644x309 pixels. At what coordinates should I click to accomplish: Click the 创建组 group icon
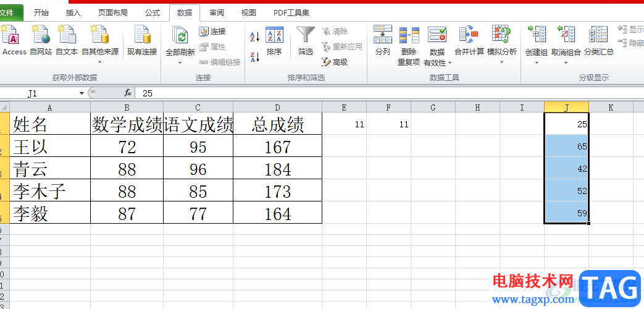[x=537, y=35]
